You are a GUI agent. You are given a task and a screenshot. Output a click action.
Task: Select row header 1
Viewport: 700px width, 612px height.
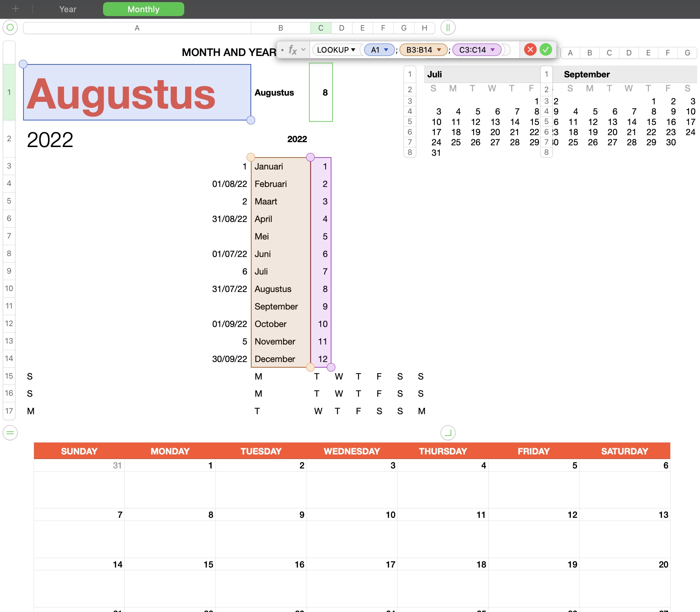[9, 92]
